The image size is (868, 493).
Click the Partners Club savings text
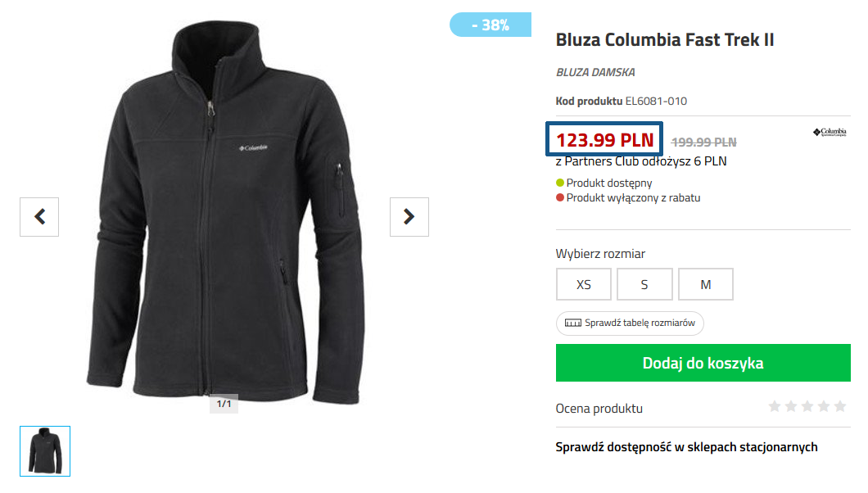tap(641, 161)
